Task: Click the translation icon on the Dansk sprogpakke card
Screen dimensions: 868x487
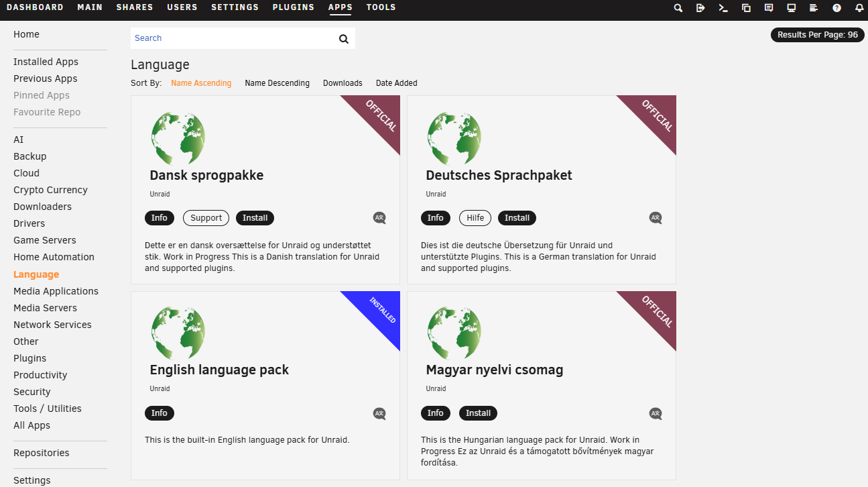Action: pos(379,217)
